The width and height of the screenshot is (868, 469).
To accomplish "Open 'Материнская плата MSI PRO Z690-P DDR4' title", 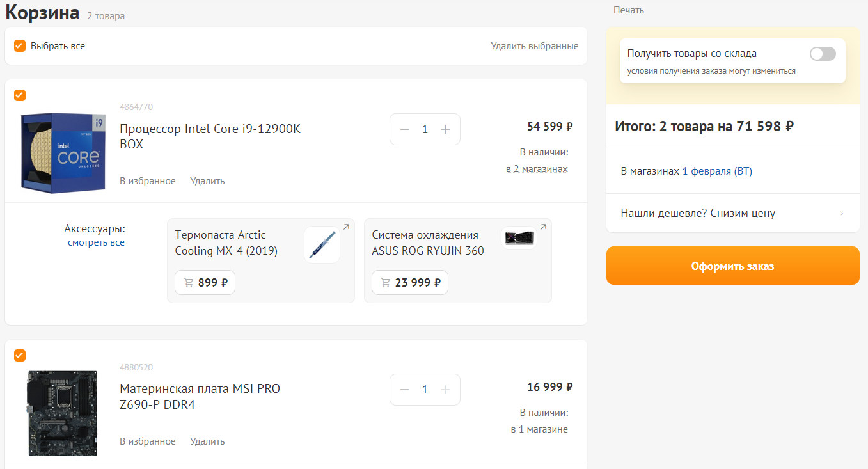I will 200,397.
